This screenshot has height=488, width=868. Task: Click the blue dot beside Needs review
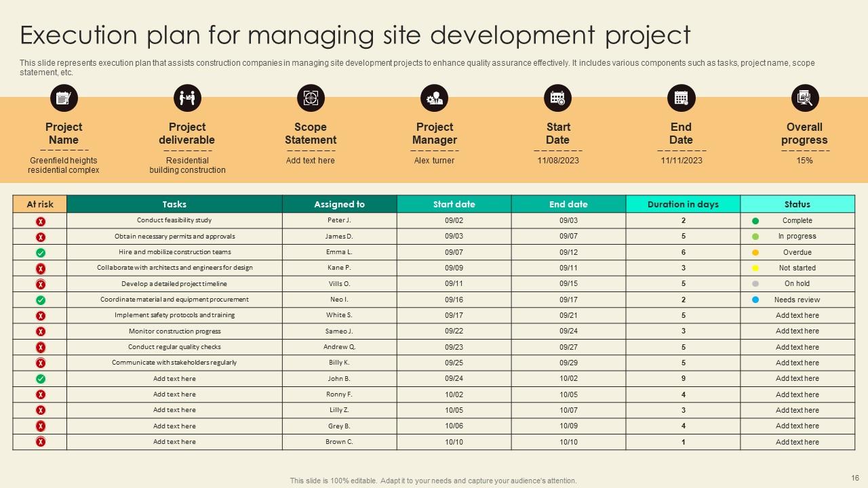tap(754, 299)
